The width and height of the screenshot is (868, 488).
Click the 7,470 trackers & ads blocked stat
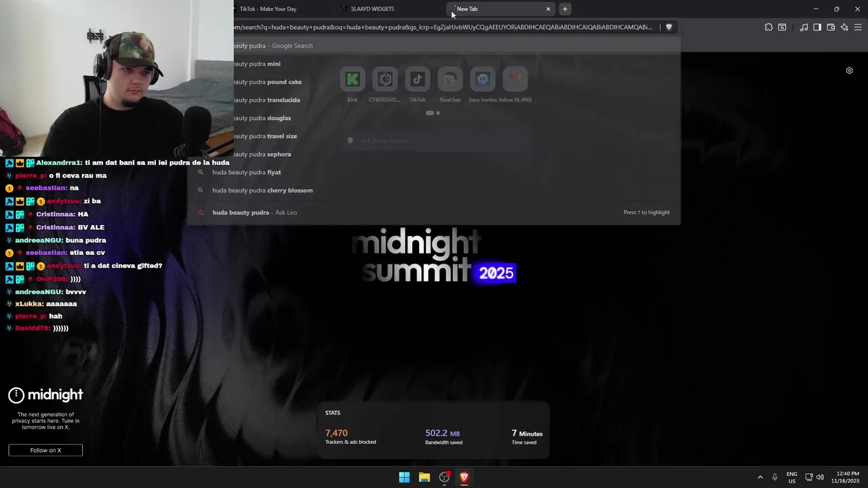pos(350,437)
